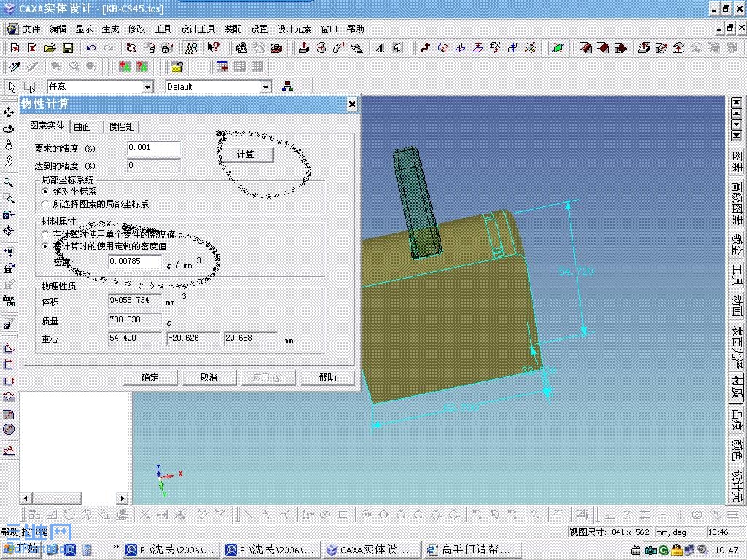This screenshot has width=747, height=560.
Task: Select the pan move camera tool
Action: coord(9,112)
